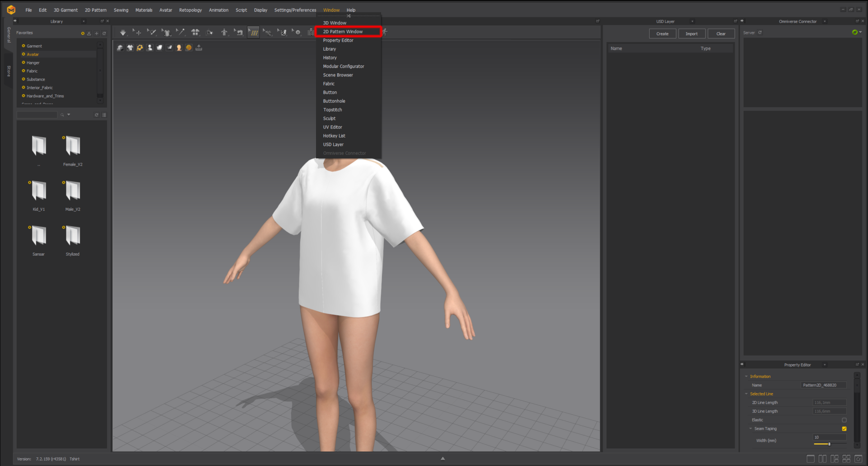This screenshot has width=868, height=466.
Task: Open the USD Layer panel dropdown
Action: (x=693, y=21)
